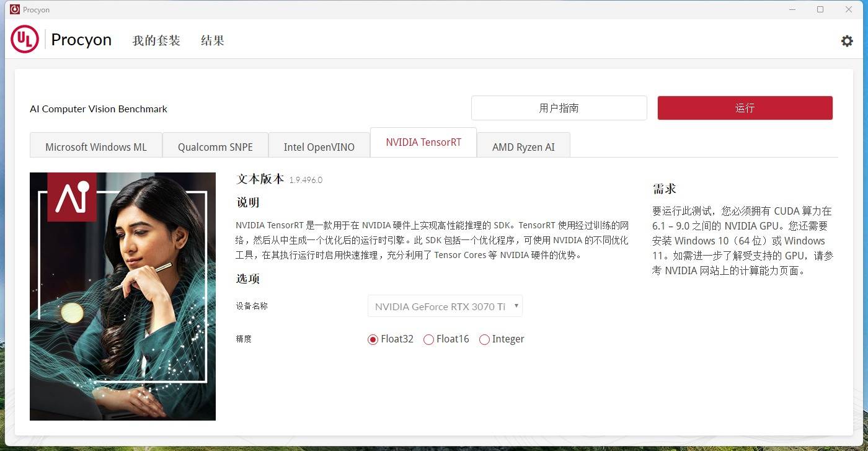Open settings via the gear icon
This screenshot has height=451, width=868.
[x=846, y=41]
